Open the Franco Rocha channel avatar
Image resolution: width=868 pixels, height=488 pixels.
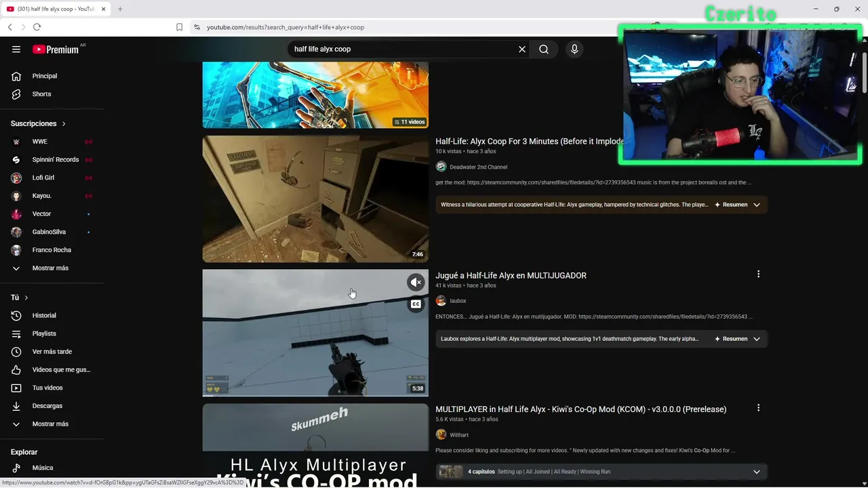[16, 250]
